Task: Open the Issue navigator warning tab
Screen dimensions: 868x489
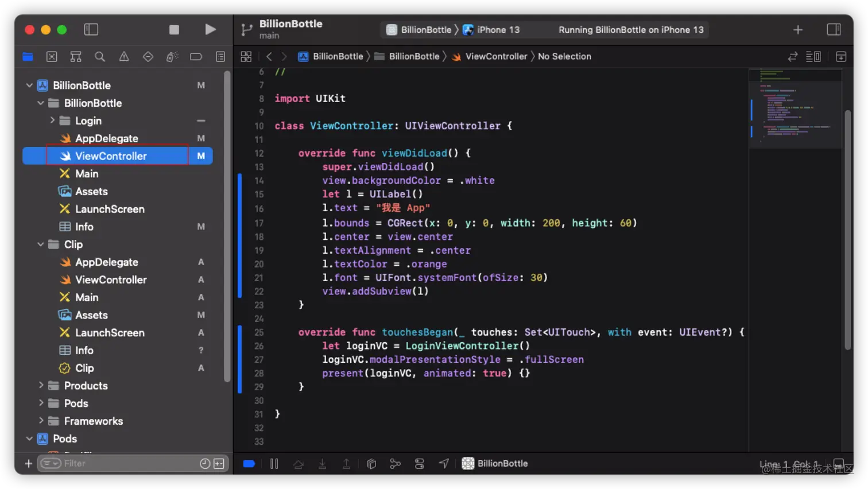Action: click(x=124, y=56)
